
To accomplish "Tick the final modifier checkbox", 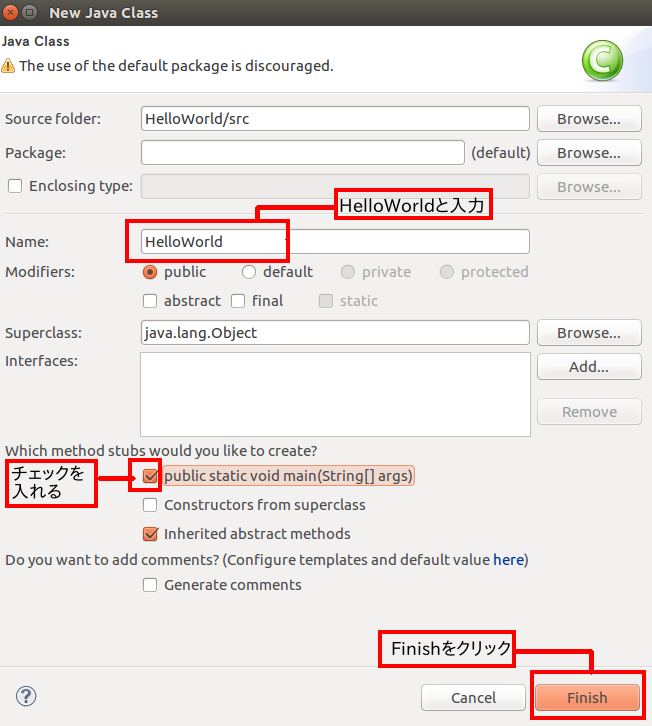I will [238, 301].
